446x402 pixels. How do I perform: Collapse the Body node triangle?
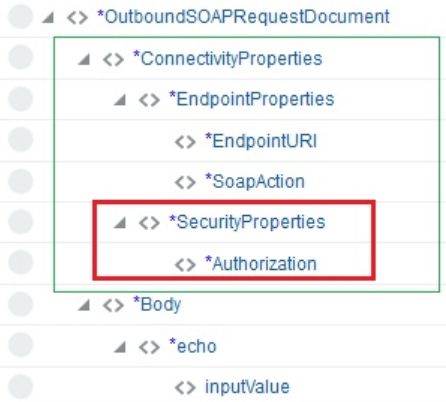click(x=84, y=305)
